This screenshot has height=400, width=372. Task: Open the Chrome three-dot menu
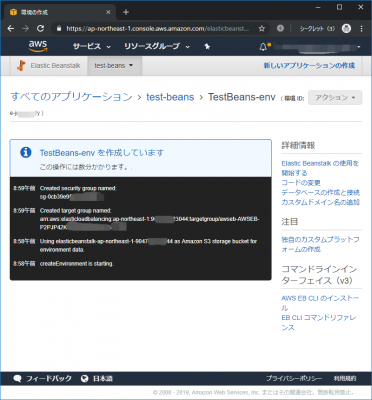pyautogui.click(x=362, y=29)
